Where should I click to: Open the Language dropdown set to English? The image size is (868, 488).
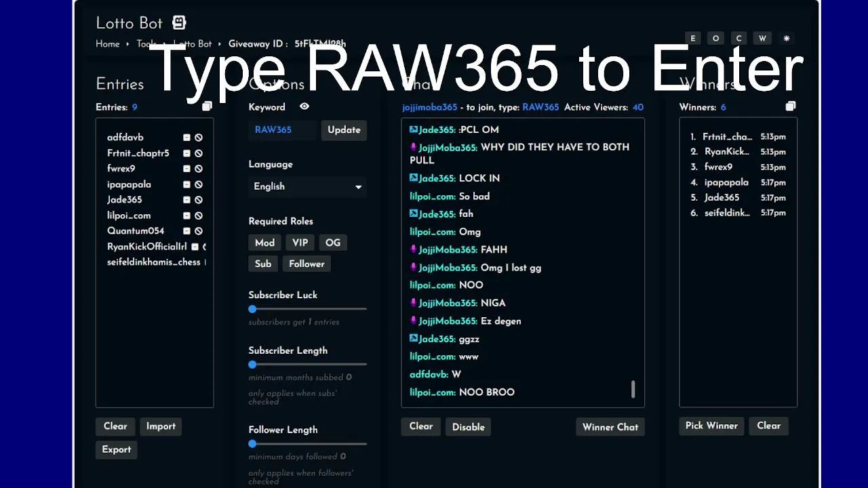pyautogui.click(x=308, y=186)
